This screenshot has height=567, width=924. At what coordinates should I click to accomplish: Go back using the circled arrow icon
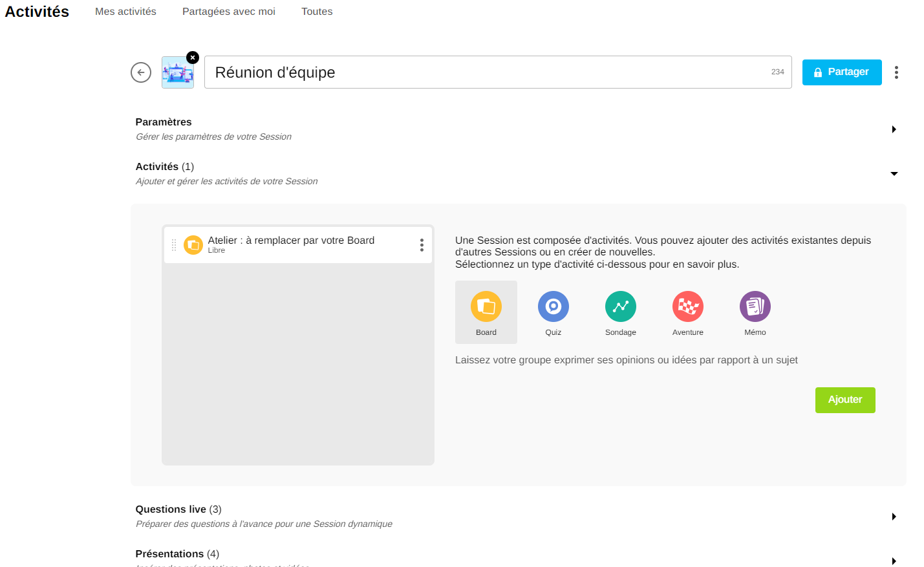[141, 72]
